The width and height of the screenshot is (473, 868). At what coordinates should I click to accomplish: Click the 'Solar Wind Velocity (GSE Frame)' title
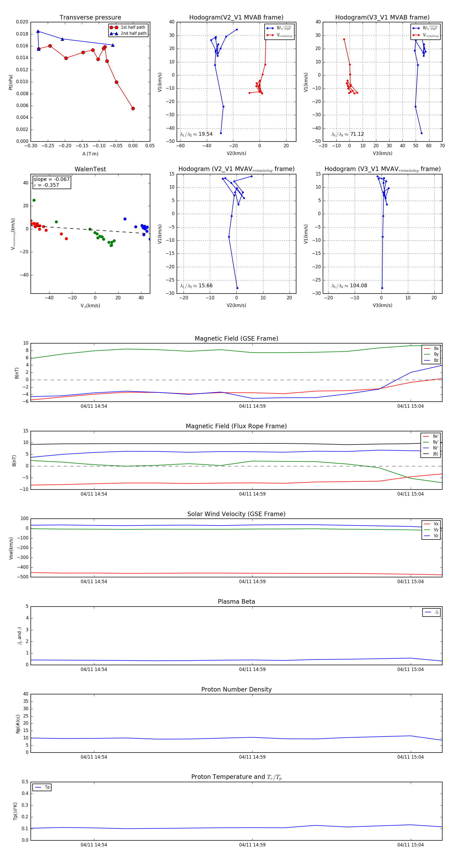[236, 514]
